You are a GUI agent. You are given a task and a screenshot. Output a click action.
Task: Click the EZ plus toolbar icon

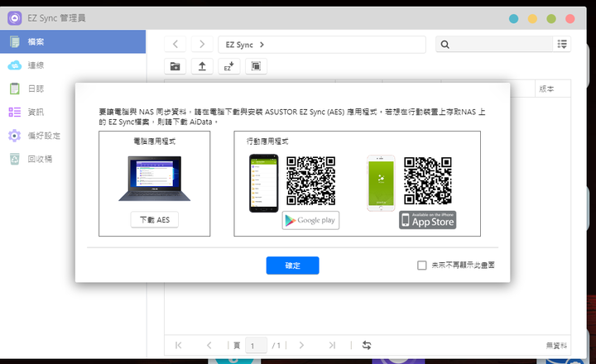pos(228,66)
